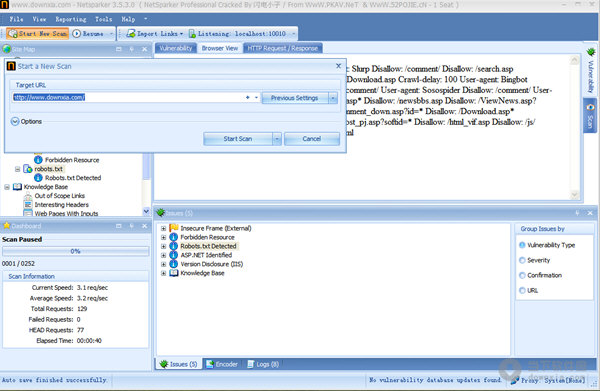Select Robots.txt Detected in Issues list
Screen dimensions: 600x391
[x=209, y=246]
